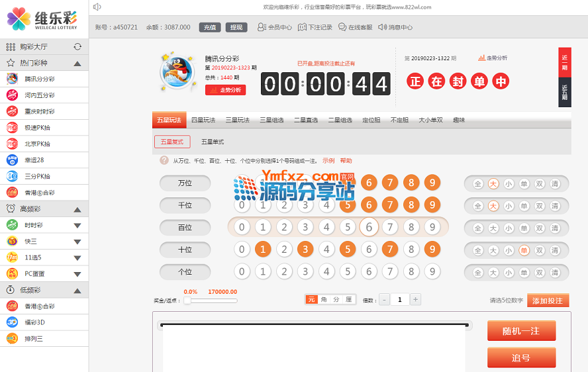This screenshot has height=372, width=588.
Task: Select 单 filter for 十位 row
Action: click(524, 250)
